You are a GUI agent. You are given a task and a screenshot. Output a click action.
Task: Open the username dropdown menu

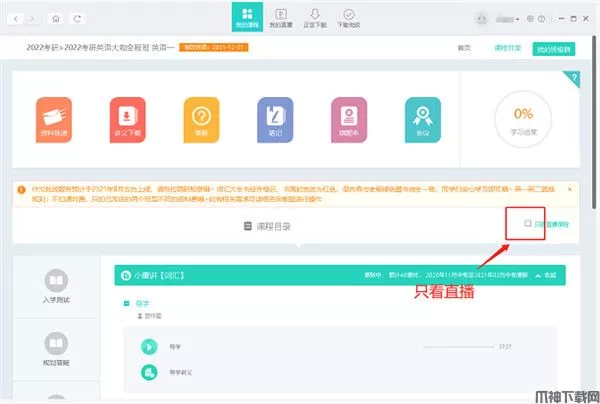(x=507, y=19)
